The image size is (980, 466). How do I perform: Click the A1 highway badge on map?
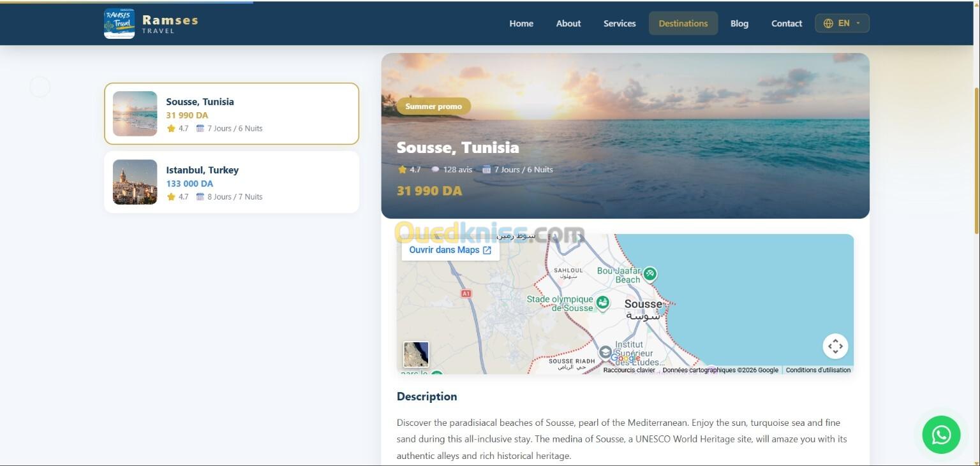(x=466, y=293)
